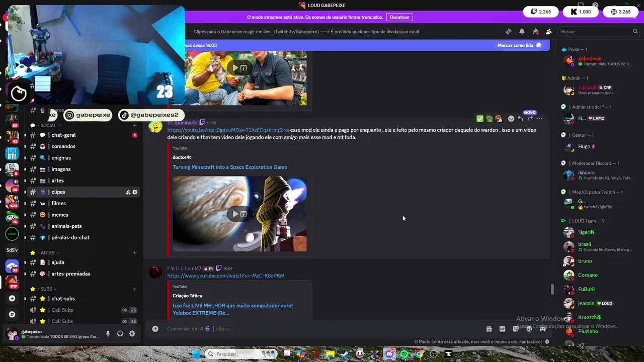This screenshot has width=644, height=362.
Task: Open the LOUD server icon in sidebar
Action: click(x=12, y=234)
